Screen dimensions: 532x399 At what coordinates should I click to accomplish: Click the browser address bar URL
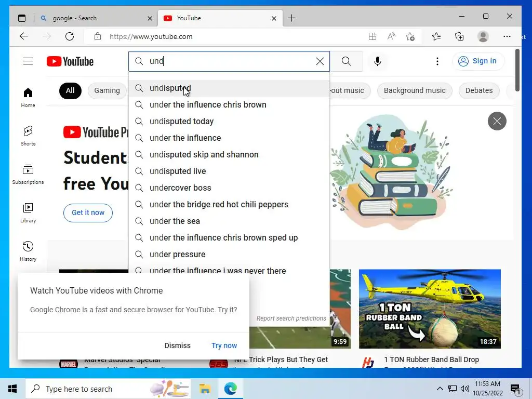[151, 37]
